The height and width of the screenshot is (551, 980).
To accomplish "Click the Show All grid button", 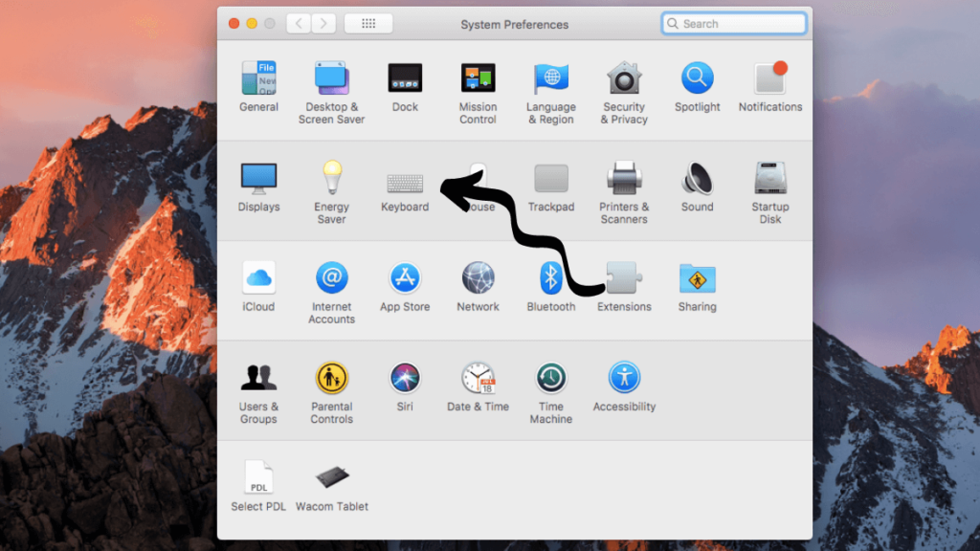I will click(368, 24).
